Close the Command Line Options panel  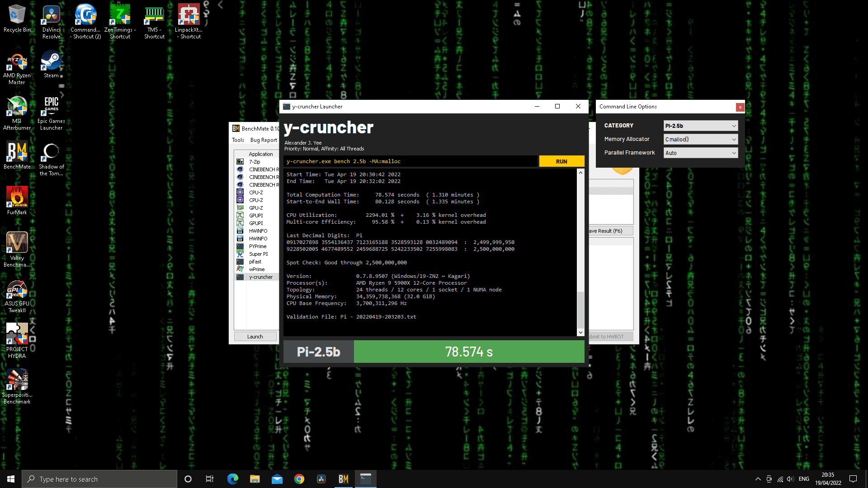point(740,107)
